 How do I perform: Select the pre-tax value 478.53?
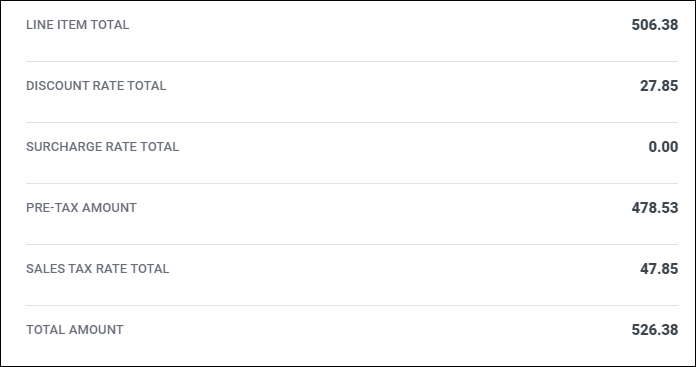tap(655, 208)
